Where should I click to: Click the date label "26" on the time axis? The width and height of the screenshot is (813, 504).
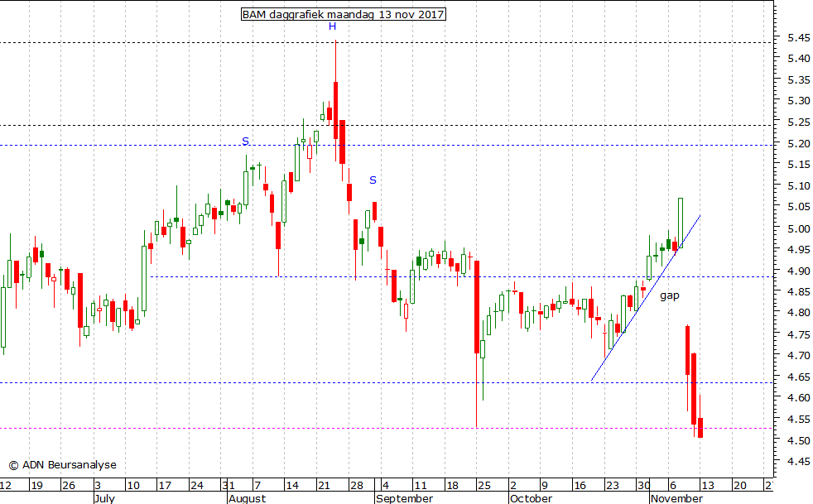(69, 486)
